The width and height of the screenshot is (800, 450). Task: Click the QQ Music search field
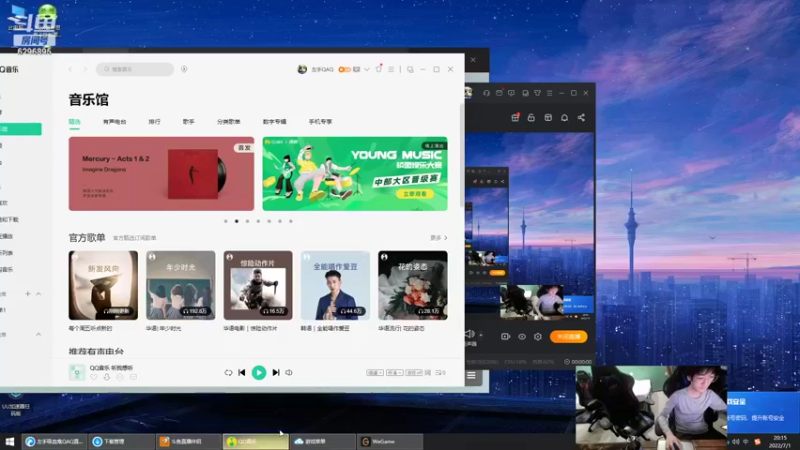(x=135, y=69)
